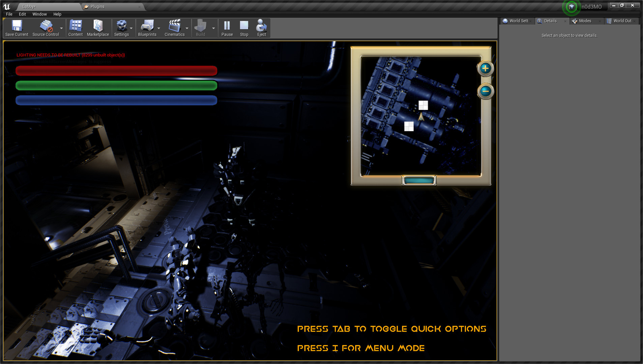Select the Details panel tab
The width and height of the screenshot is (643, 364).
pos(552,21)
